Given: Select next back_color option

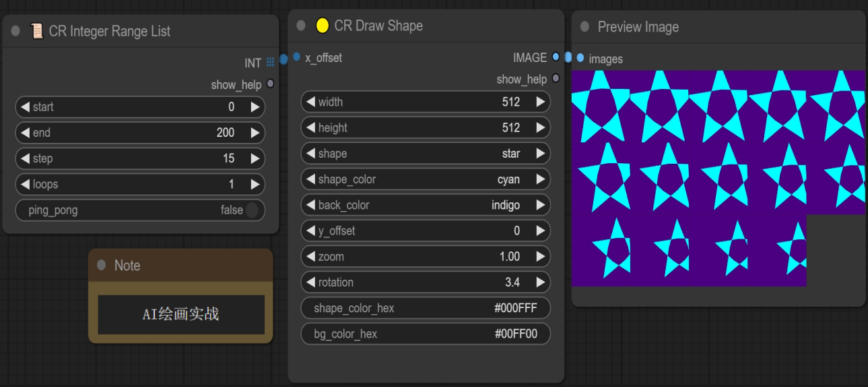Looking at the screenshot, I should pyautogui.click(x=540, y=205).
